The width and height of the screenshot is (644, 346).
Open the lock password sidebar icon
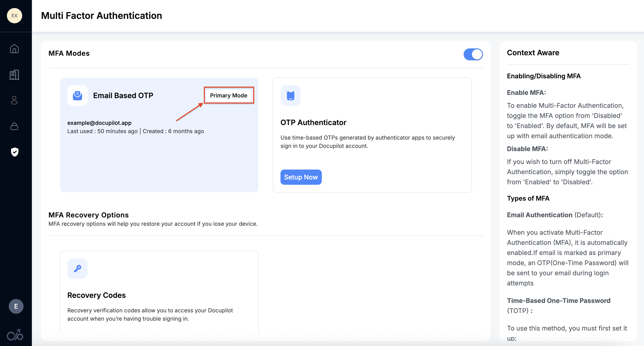click(15, 126)
